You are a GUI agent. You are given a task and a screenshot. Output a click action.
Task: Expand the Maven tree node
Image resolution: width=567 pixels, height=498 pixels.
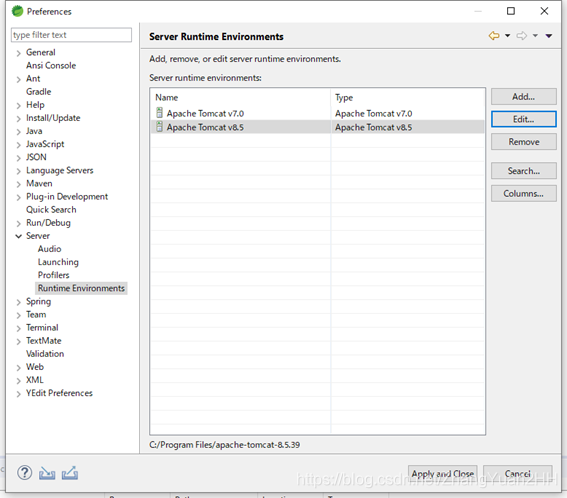[x=18, y=184]
